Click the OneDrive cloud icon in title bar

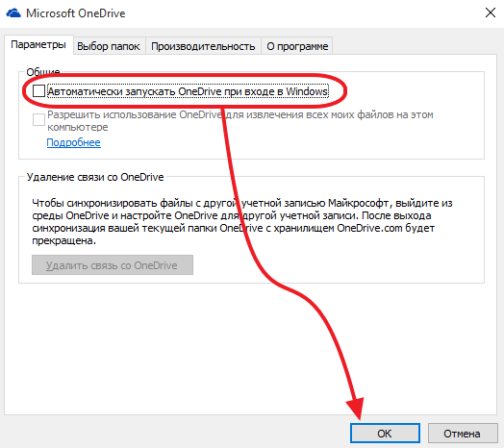[13, 13]
